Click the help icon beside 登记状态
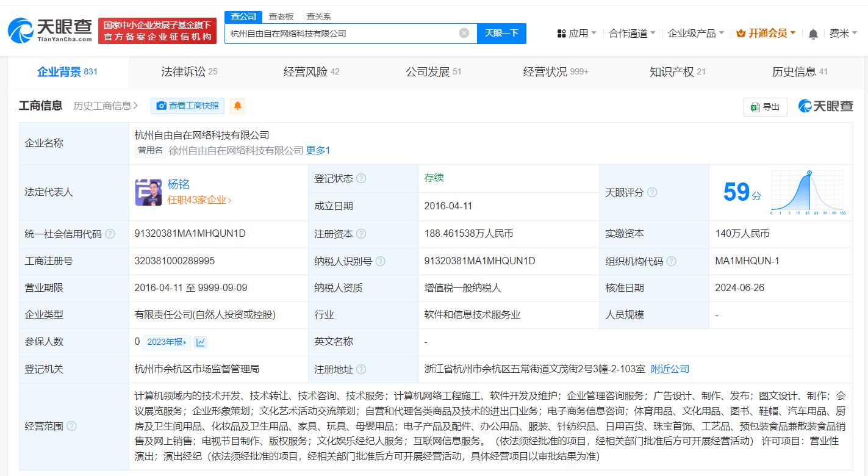Screen dimensions: 868x476 pyautogui.click(x=362, y=178)
